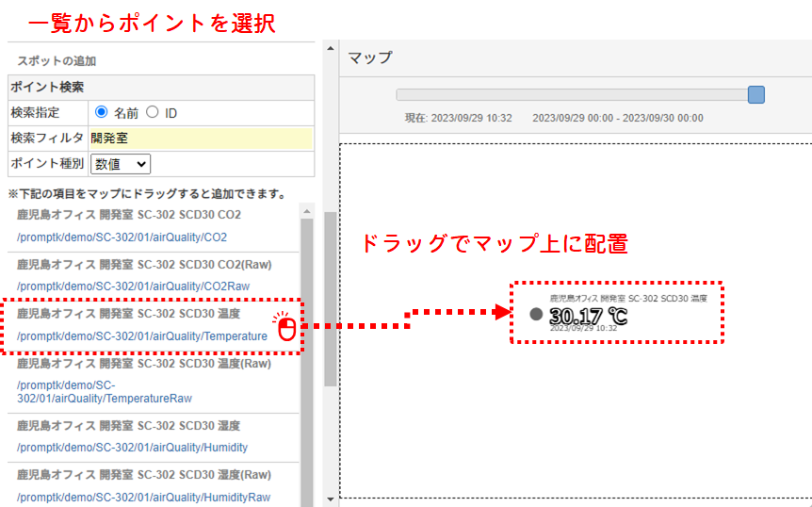Image resolution: width=812 pixels, height=507 pixels.
Task: Select the SCD30 温度(Raw) point title
Action: 144,364
